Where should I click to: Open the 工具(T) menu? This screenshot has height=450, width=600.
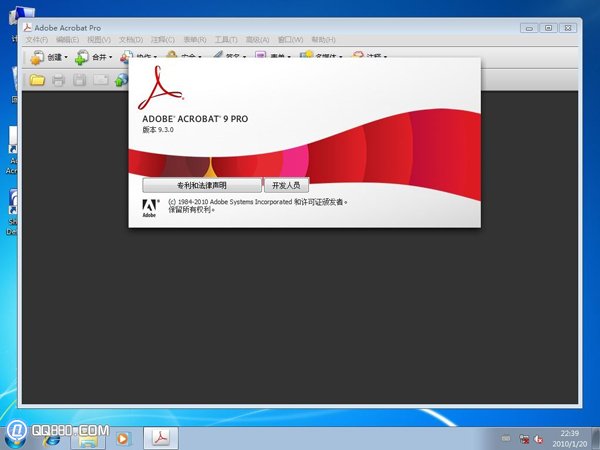point(226,40)
